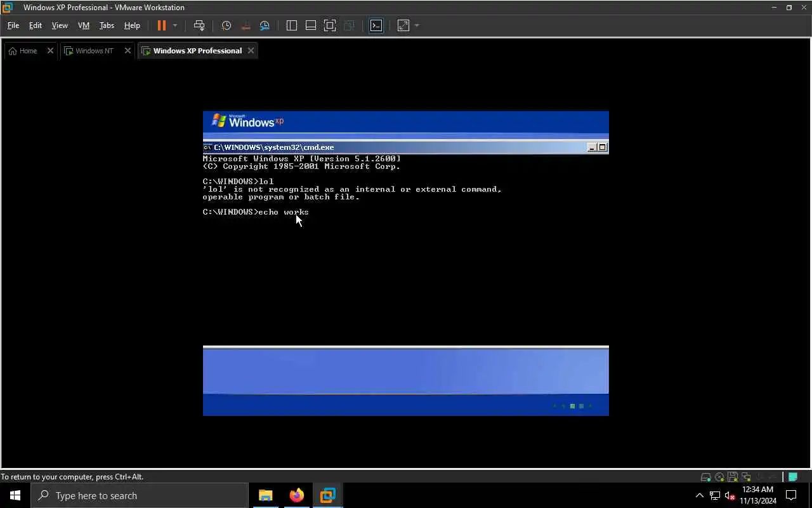Open the clock showing 12:34 AM
The height and width of the screenshot is (508, 812).
click(x=757, y=495)
